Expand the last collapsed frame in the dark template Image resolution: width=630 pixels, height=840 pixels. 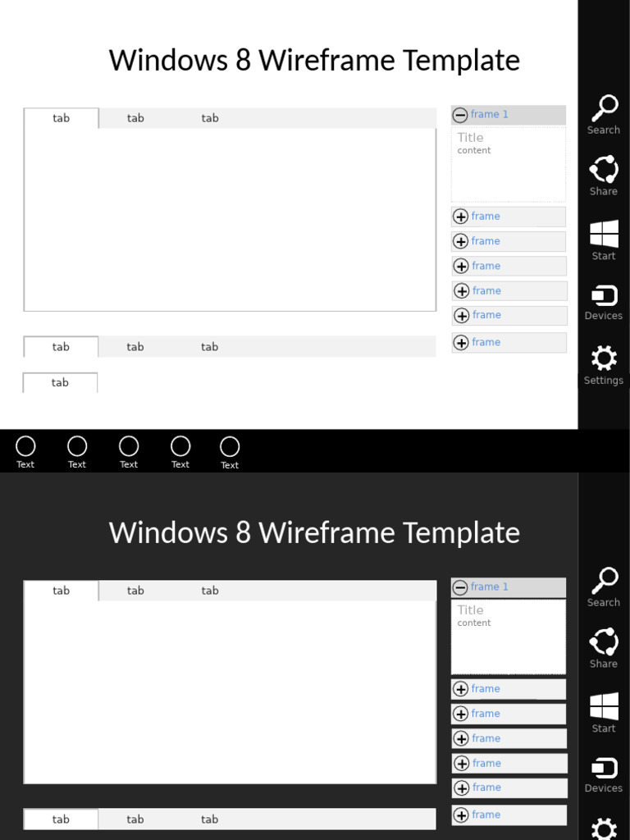461,815
